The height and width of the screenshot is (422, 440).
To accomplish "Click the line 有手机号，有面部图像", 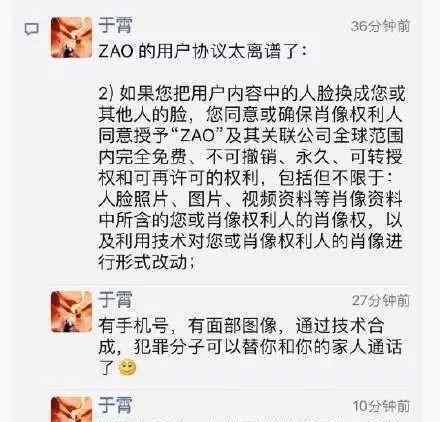I will pos(241,326).
